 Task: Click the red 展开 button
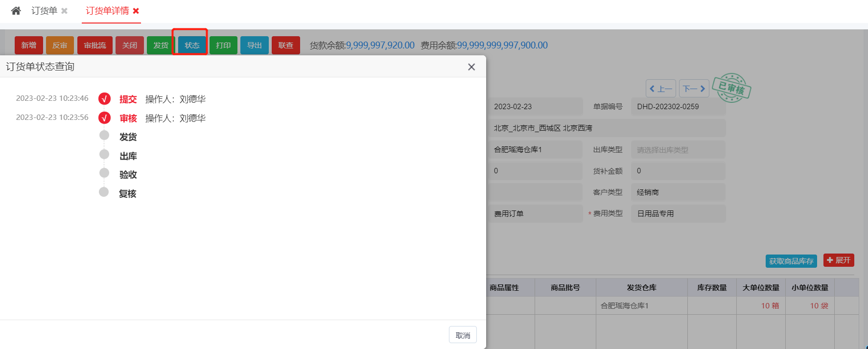click(x=839, y=260)
